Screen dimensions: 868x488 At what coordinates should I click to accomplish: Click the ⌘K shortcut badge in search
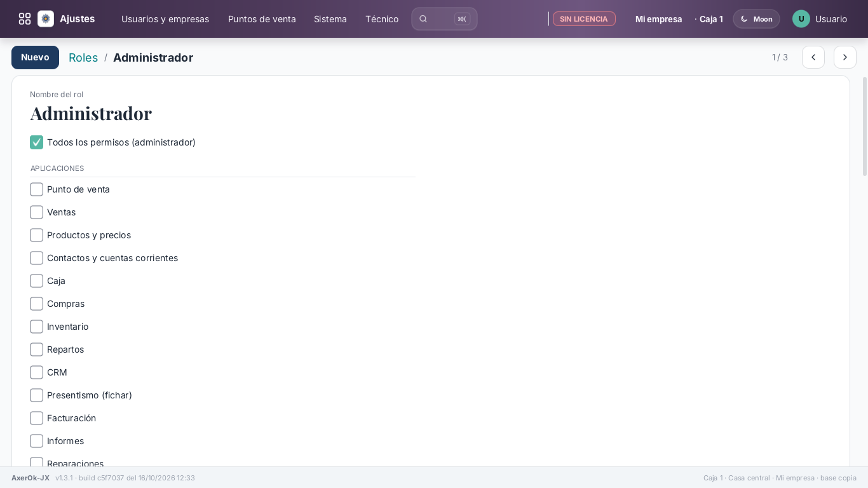(462, 19)
